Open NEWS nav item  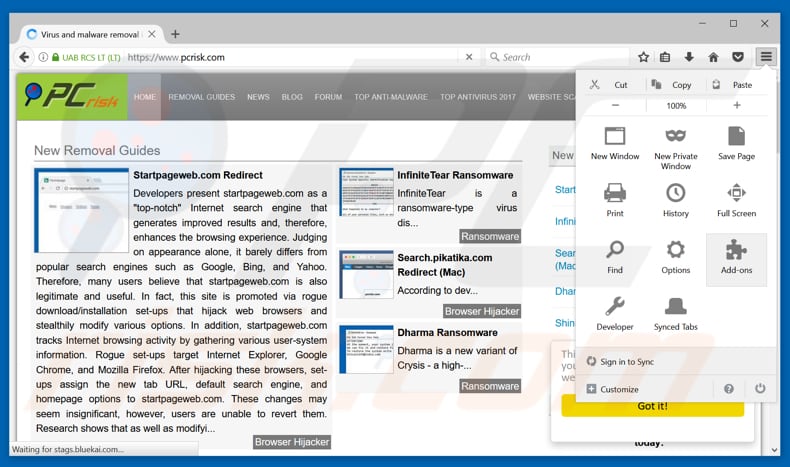click(x=258, y=97)
